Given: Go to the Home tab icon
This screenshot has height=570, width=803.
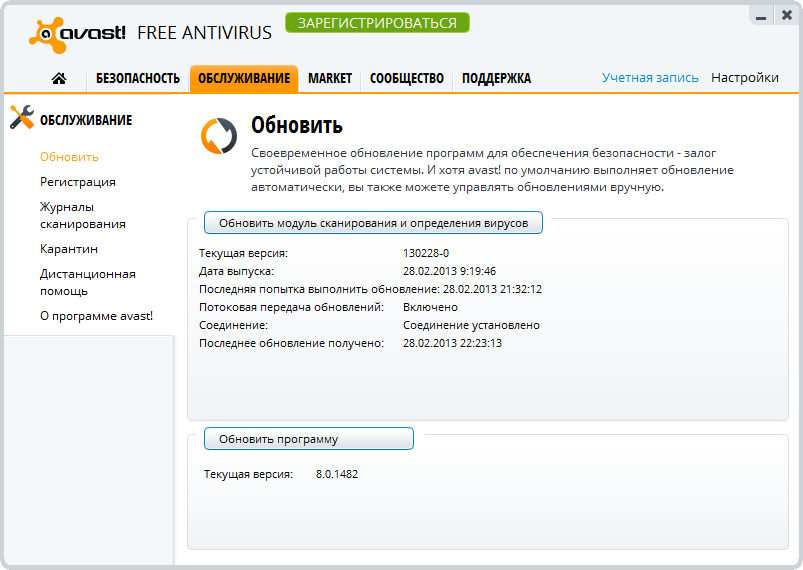Looking at the screenshot, I should click(59, 78).
